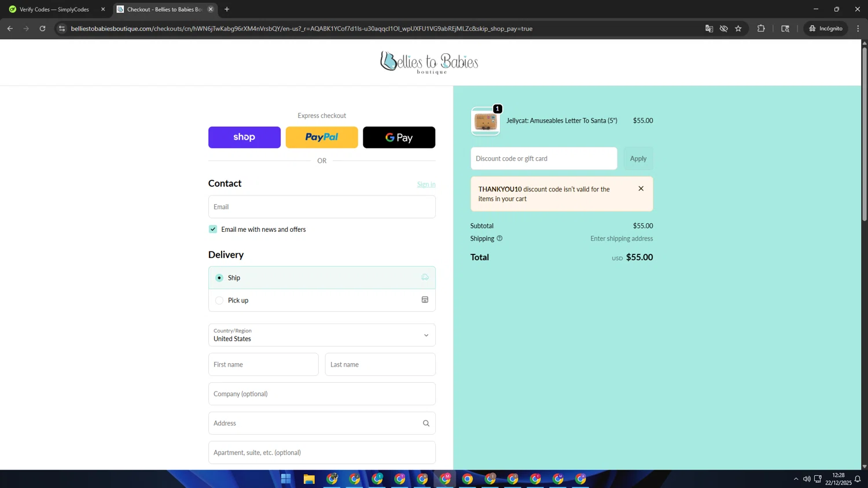Pay with the PayPal express button

tap(322, 137)
